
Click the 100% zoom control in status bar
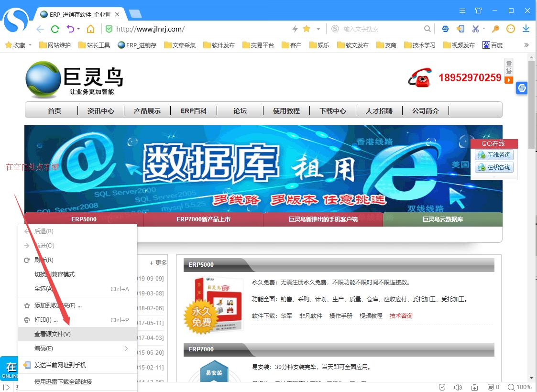pyautogui.click(x=520, y=387)
